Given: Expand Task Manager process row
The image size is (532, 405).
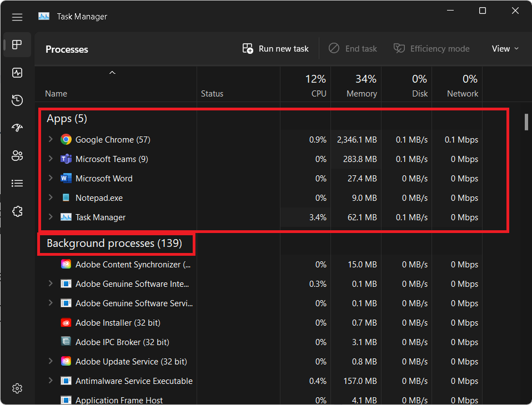Looking at the screenshot, I should [51, 216].
